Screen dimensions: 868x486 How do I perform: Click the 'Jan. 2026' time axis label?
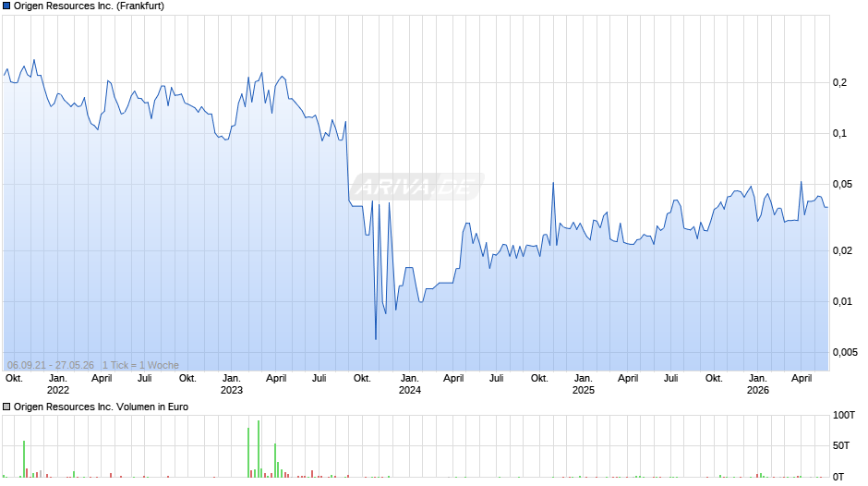[x=758, y=384]
